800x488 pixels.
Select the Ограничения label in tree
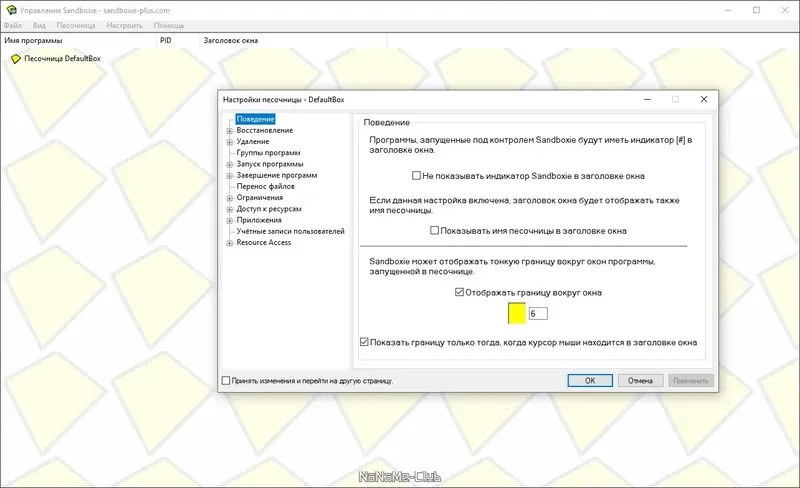pyautogui.click(x=260, y=198)
